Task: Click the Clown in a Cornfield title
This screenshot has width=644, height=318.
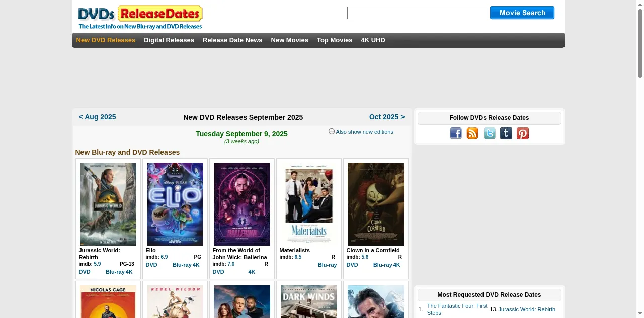Action: [373, 250]
